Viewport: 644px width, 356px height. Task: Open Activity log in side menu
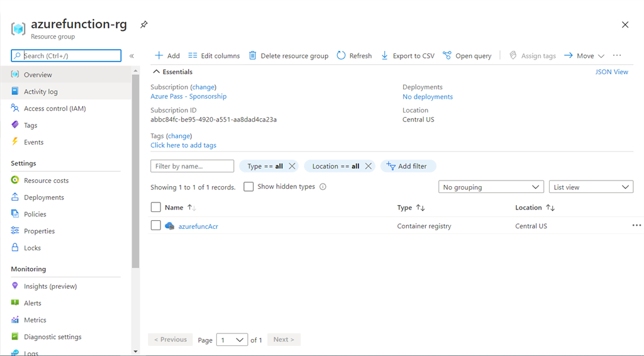coord(41,92)
